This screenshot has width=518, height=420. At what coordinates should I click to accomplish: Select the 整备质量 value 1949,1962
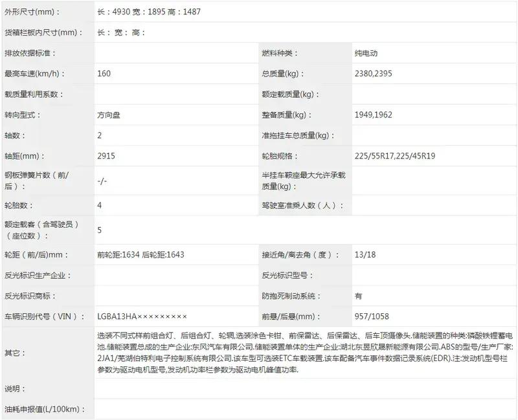coord(373,115)
